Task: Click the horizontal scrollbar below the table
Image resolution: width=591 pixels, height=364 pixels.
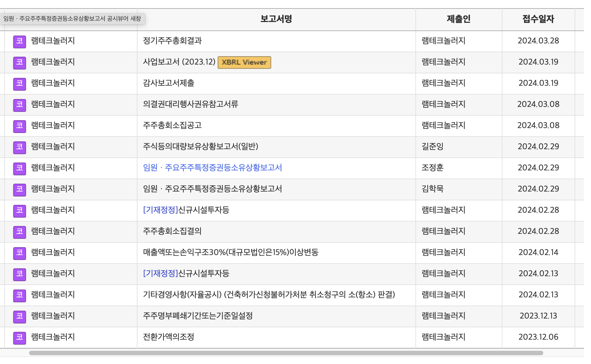Action: [286, 353]
